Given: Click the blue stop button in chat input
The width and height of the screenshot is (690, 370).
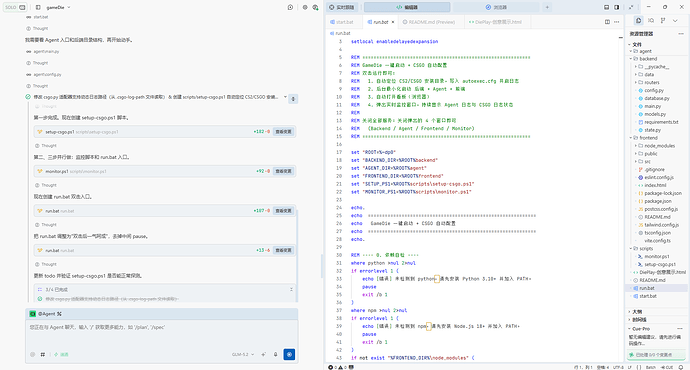Looking at the screenshot, I should coord(289,354).
